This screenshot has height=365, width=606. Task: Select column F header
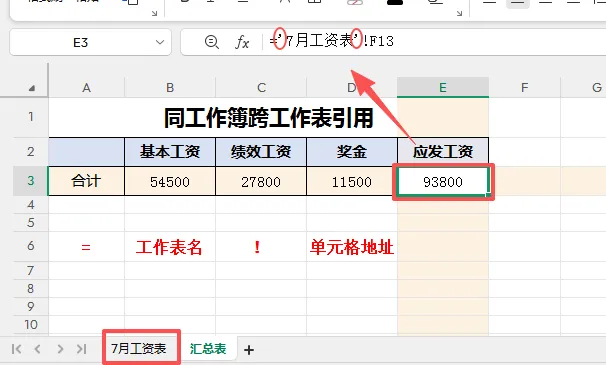(x=524, y=87)
